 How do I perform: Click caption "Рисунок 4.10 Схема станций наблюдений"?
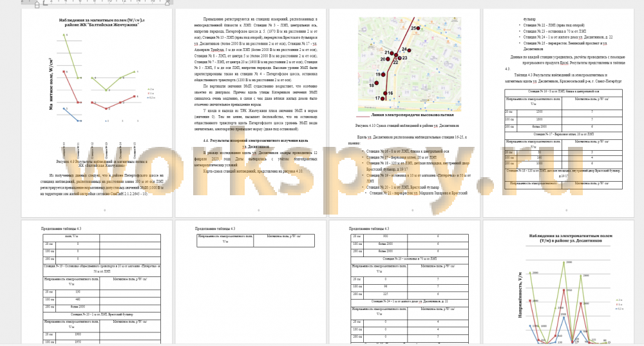click(x=407, y=126)
